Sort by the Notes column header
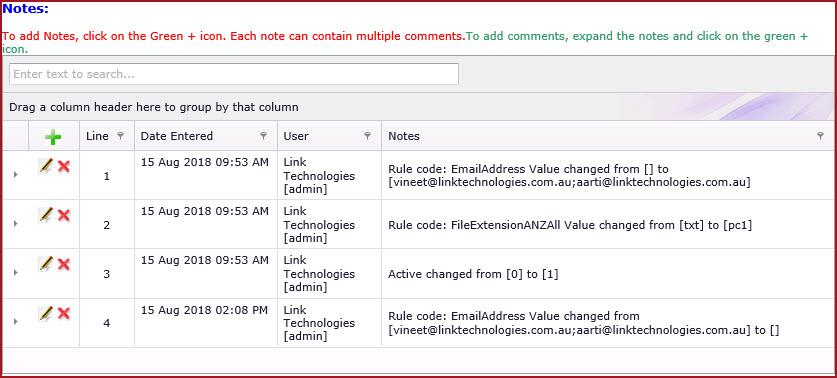 coord(404,136)
